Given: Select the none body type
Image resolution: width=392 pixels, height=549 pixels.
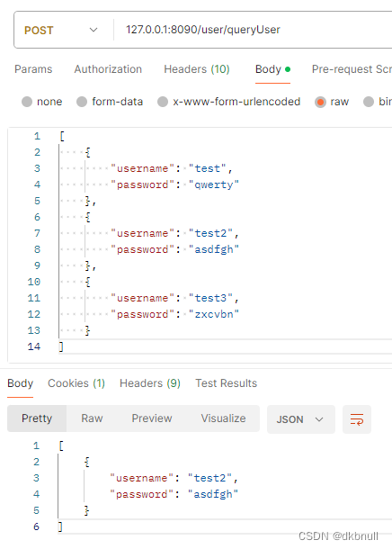Looking at the screenshot, I should (27, 102).
